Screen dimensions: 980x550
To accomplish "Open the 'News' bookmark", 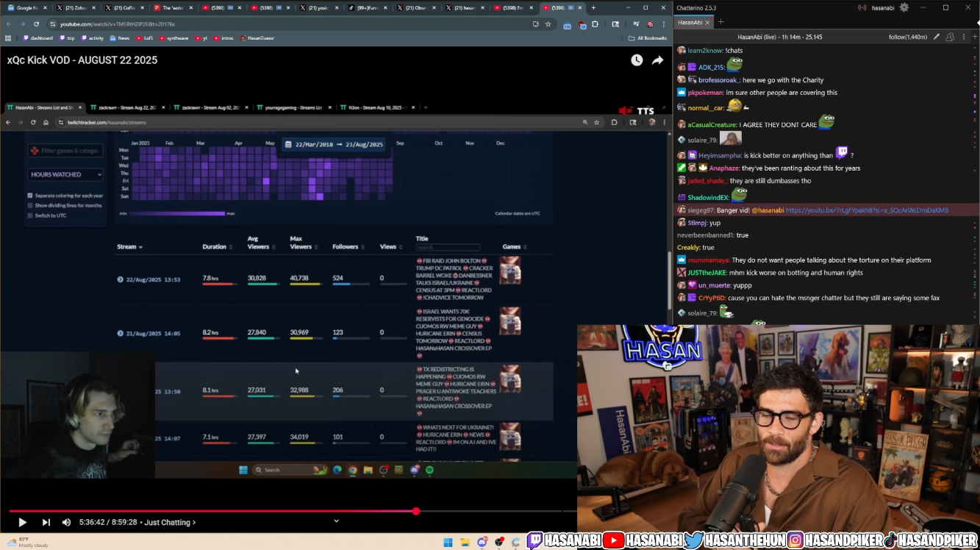I will point(119,38).
